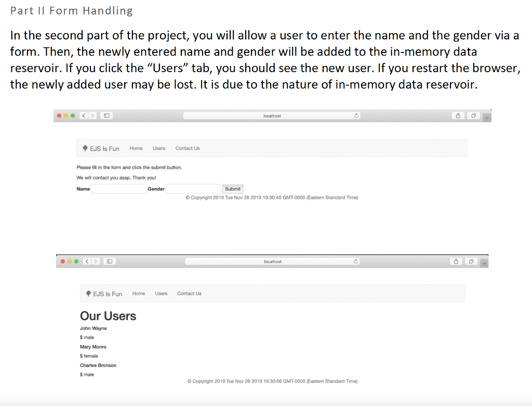Click the localhost address bar
The height and width of the screenshot is (406, 532).
pos(272,115)
